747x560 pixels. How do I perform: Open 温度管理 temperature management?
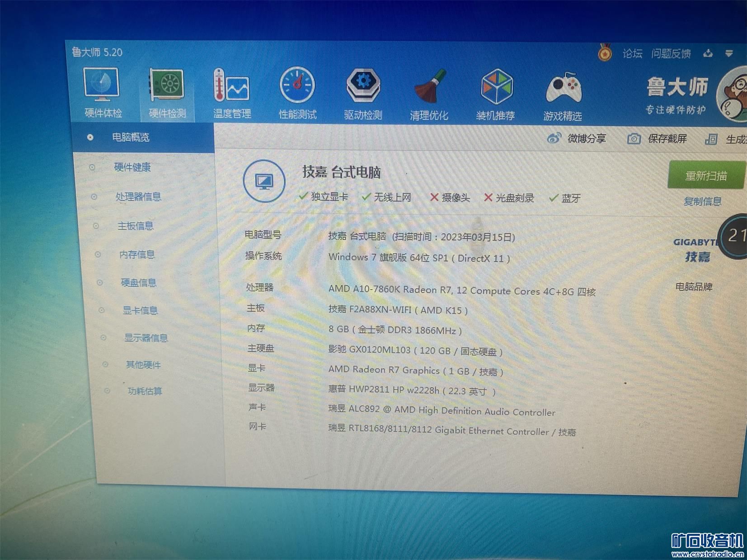[x=232, y=94]
